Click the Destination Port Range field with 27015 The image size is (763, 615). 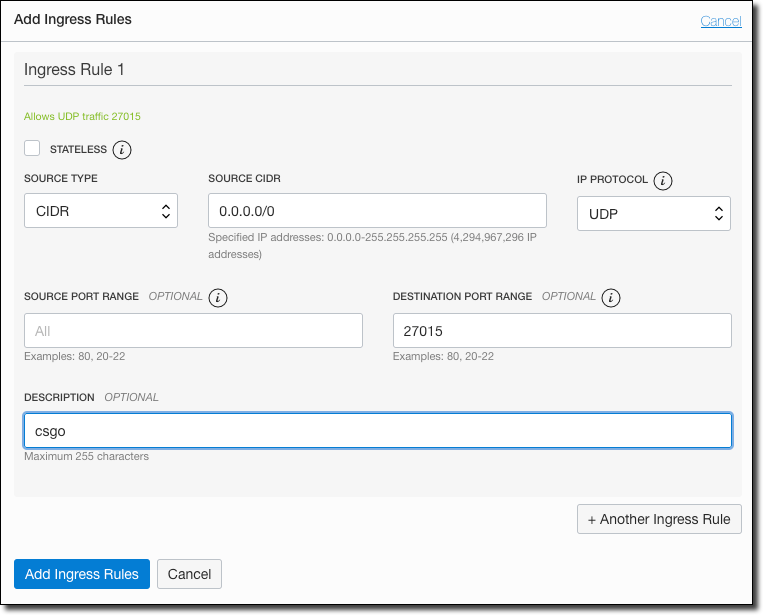(562, 331)
